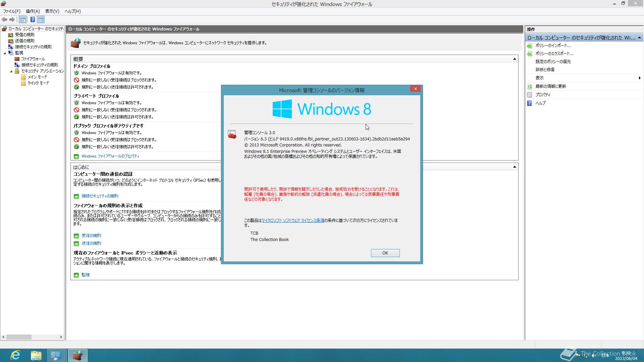Select クイック モード folder
644x362 pixels.
point(38,83)
